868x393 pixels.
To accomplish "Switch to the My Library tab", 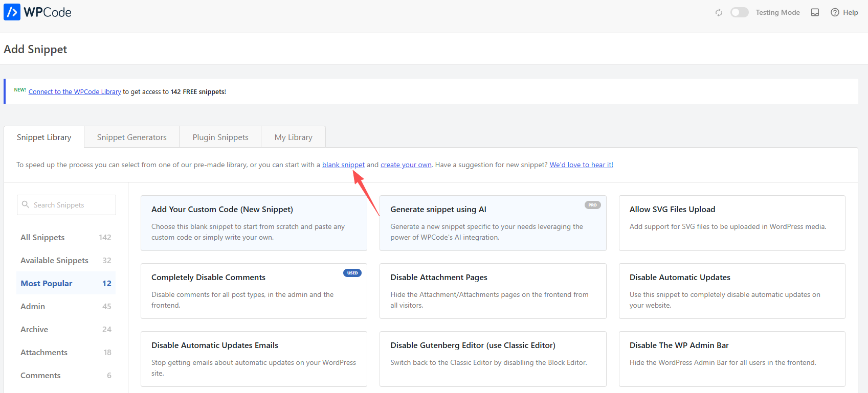I will click(x=294, y=137).
